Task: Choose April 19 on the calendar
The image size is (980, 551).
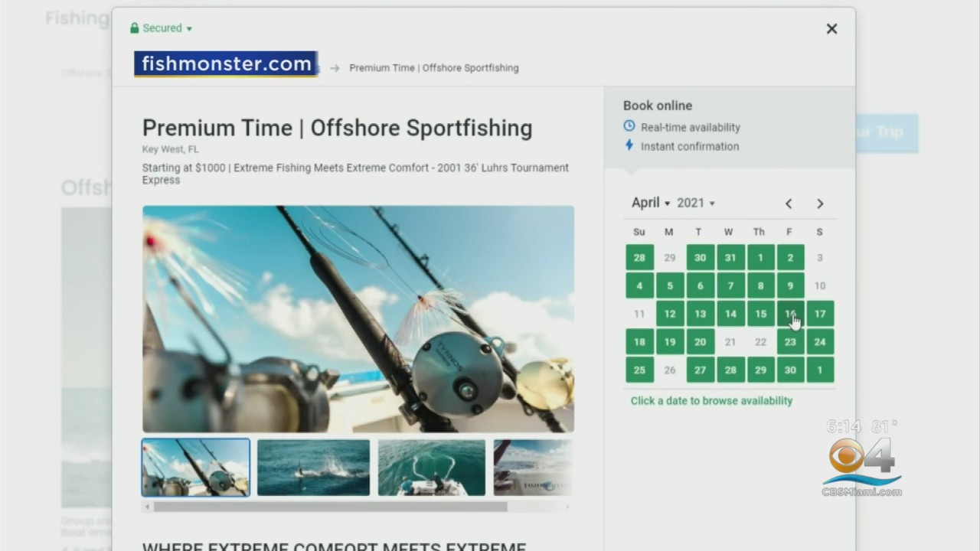Action: pyautogui.click(x=670, y=342)
